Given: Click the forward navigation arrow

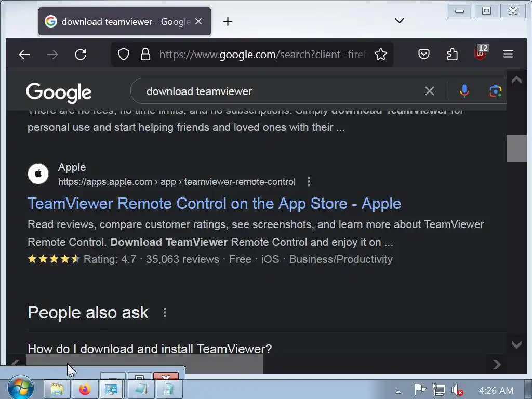Looking at the screenshot, I should click(x=52, y=54).
